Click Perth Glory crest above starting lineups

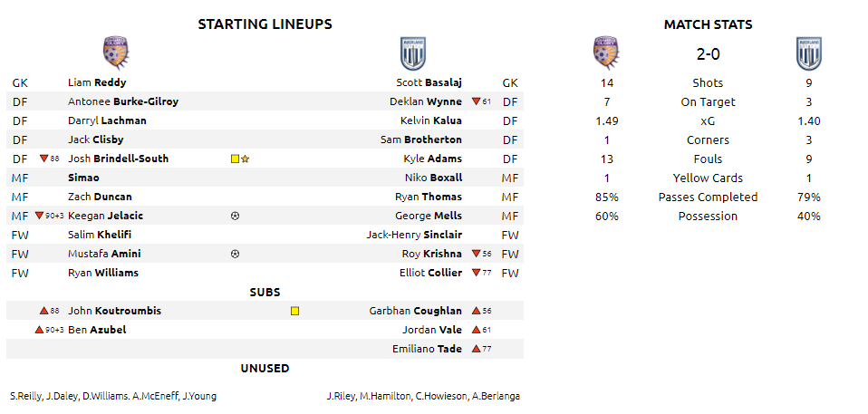(116, 53)
